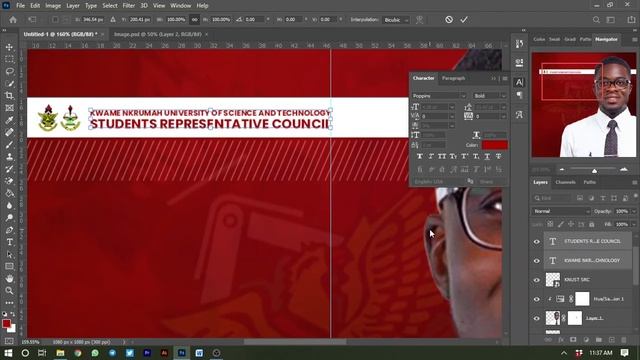Switch to the image.psd document tab
Image resolution: width=640 pixels, height=360 pixels.
(x=158, y=34)
